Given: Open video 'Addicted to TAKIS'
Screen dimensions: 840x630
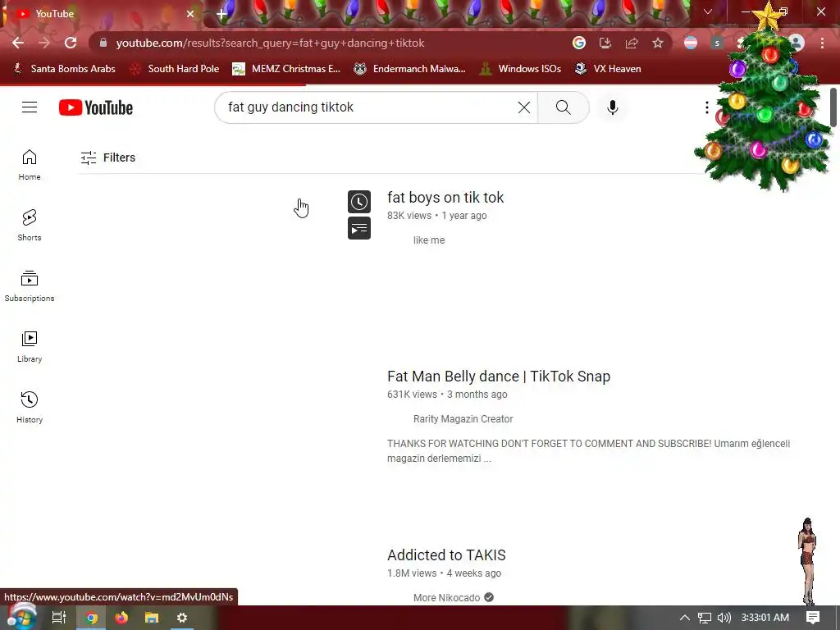Looking at the screenshot, I should 446,555.
